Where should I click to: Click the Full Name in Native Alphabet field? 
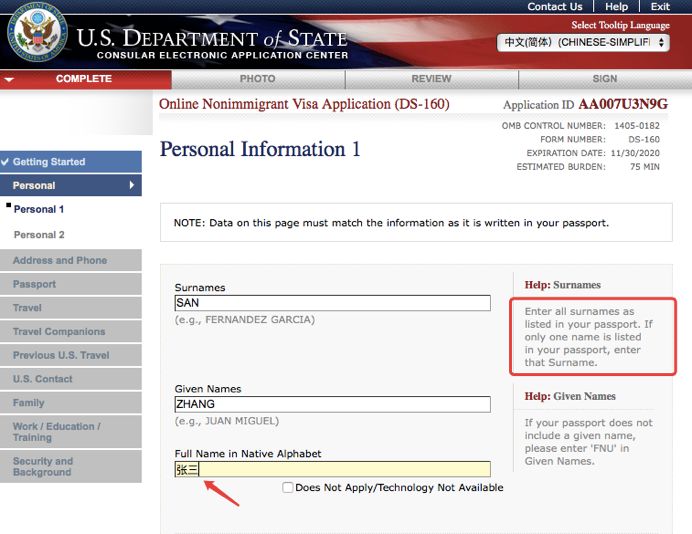coord(332,469)
